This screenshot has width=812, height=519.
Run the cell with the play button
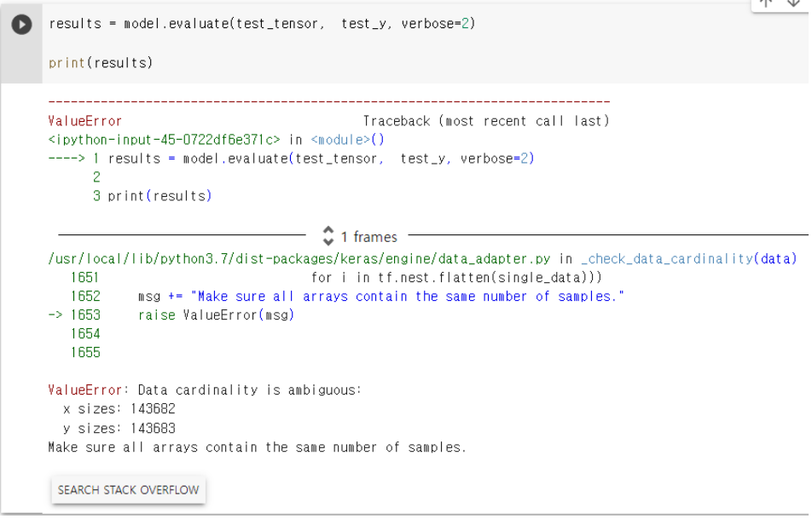[21, 25]
